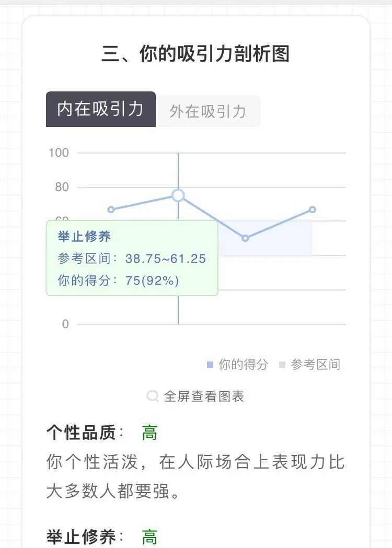Click the first data point on the line
The width and height of the screenshot is (392, 548).
click(x=111, y=209)
